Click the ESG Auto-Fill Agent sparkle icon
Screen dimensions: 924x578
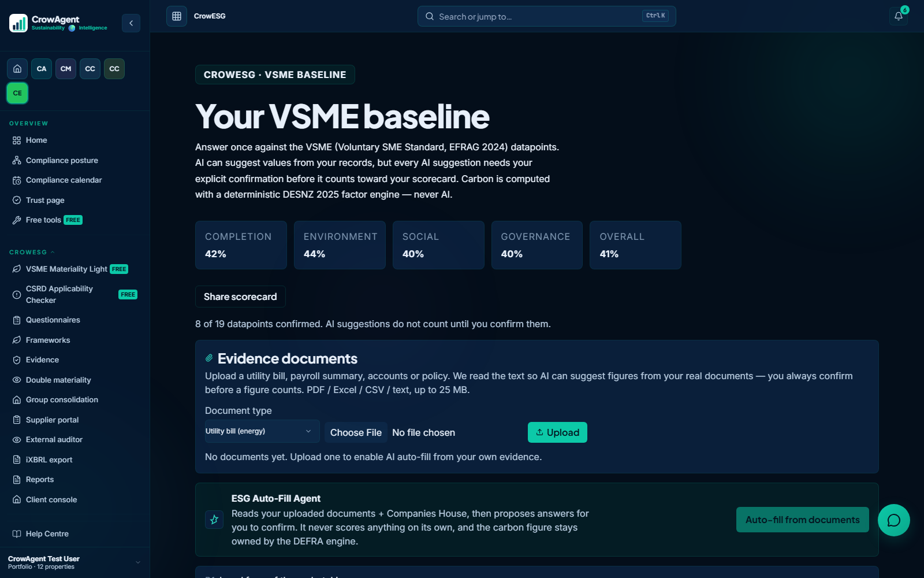[x=214, y=520]
